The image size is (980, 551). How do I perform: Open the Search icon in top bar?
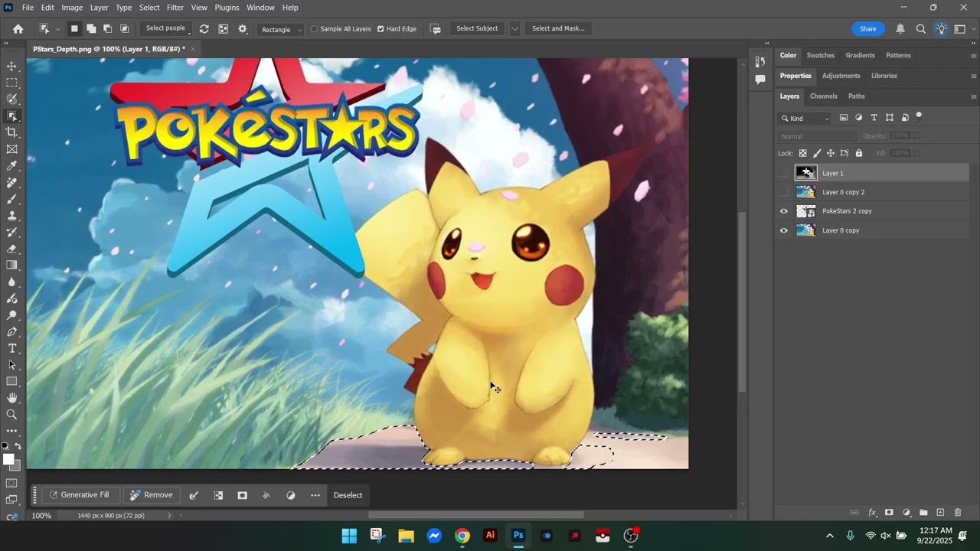[921, 29]
